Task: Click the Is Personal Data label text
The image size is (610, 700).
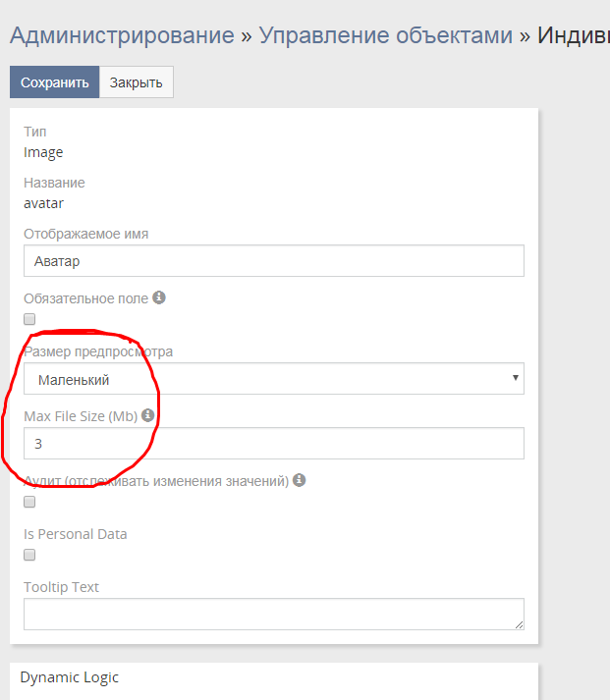Action: [x=76, y=534]
